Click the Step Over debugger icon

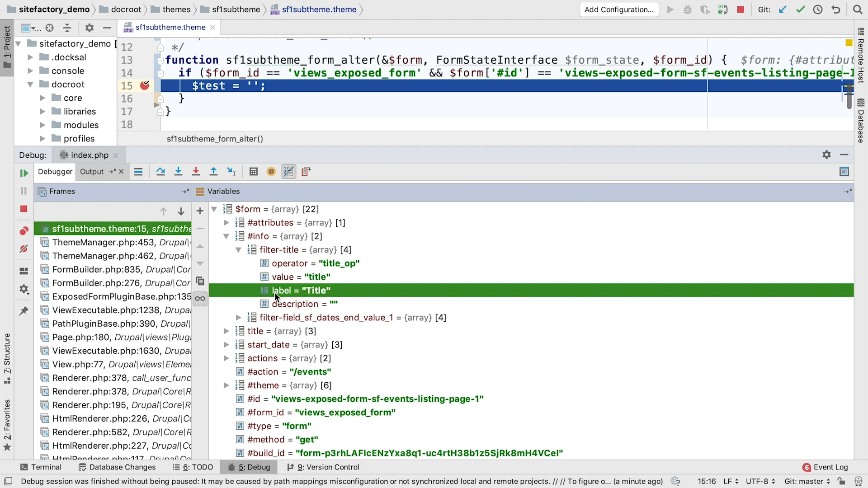160,172
